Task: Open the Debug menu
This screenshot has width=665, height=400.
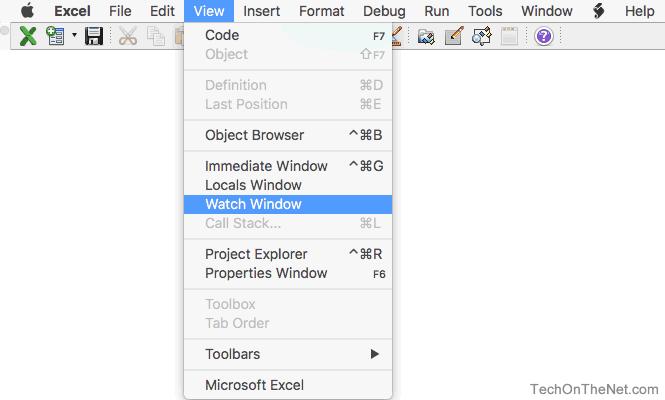Action: coord(384,11)
